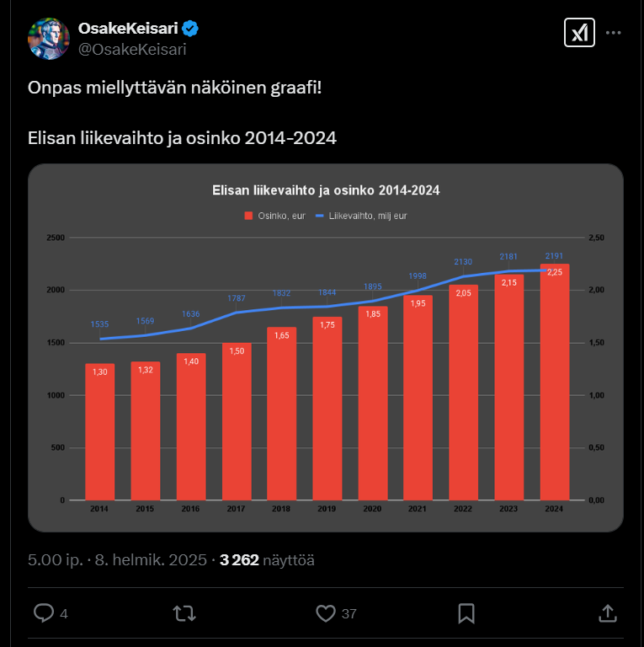The height and width of the screenshot is (647, 644).
Task: Repost this tweet
Action: pos(184,612)
